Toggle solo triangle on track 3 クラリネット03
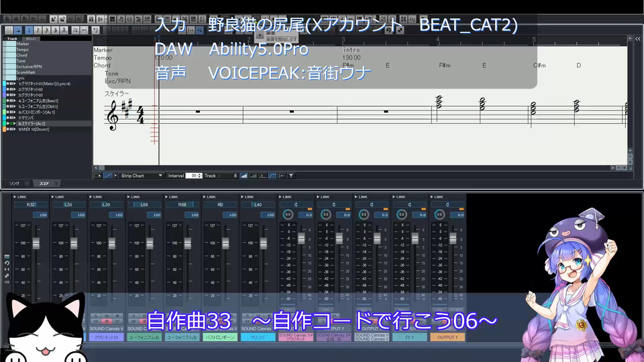 [15, 95]
